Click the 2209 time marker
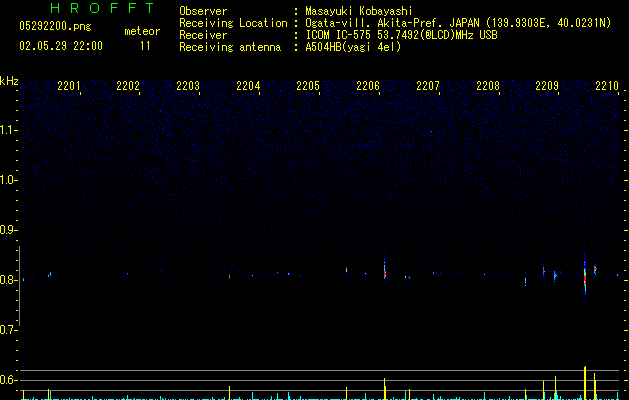 point(547,86)
